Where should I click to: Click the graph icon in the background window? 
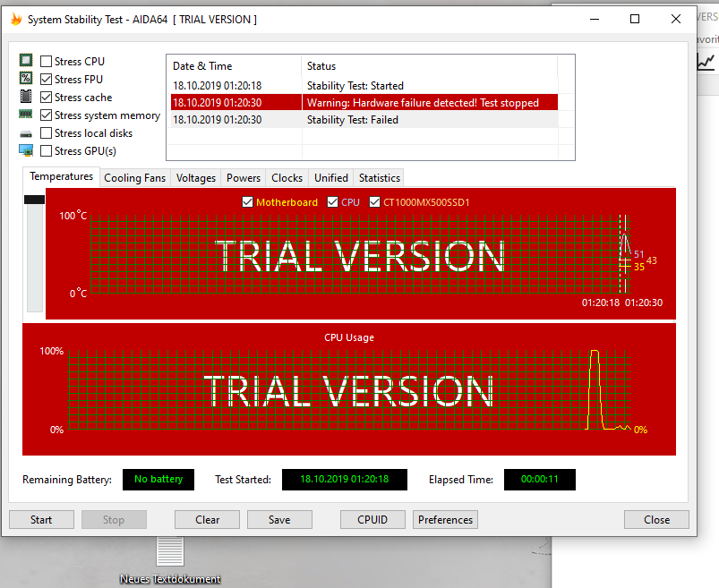706,62
